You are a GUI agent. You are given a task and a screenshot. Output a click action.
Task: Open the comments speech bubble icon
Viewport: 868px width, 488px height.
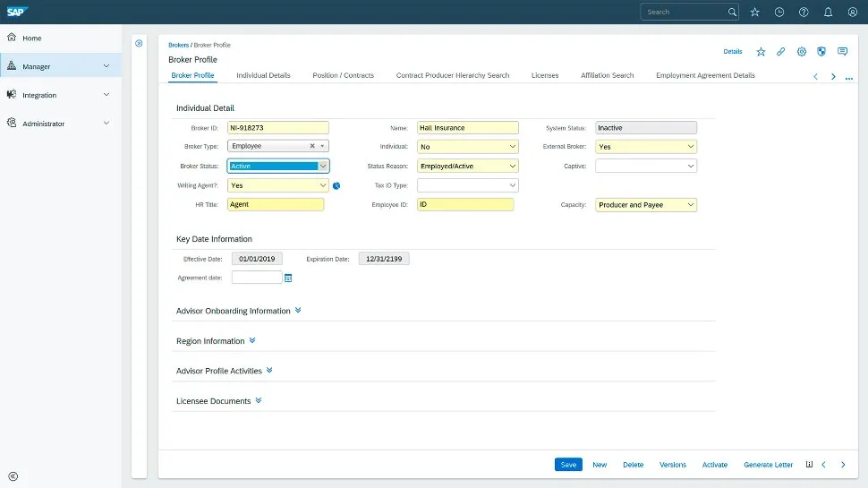(x=842, y=52)
